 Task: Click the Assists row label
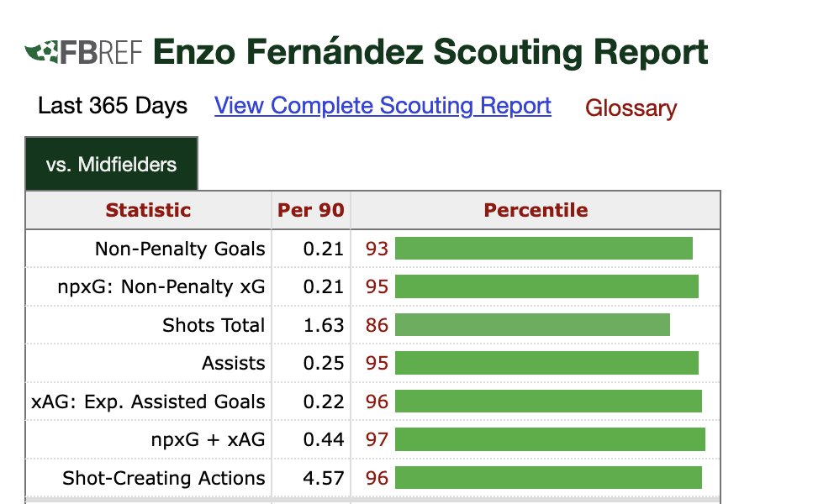click(x=233, y=363)
